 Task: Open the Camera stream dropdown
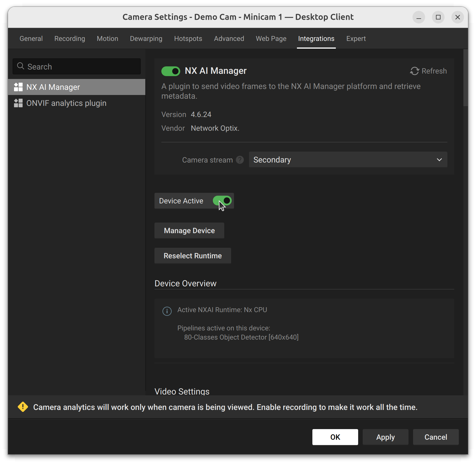coord(348,160)
